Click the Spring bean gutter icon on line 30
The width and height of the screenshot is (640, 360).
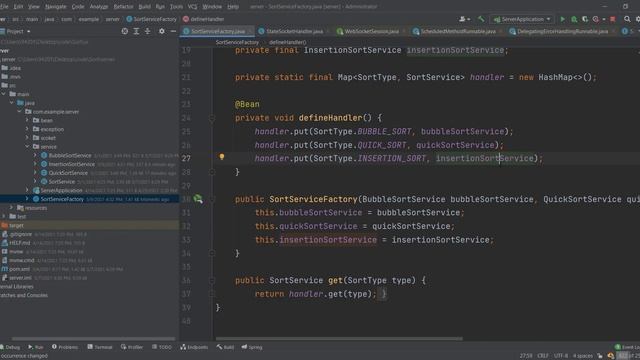(198, 199)
